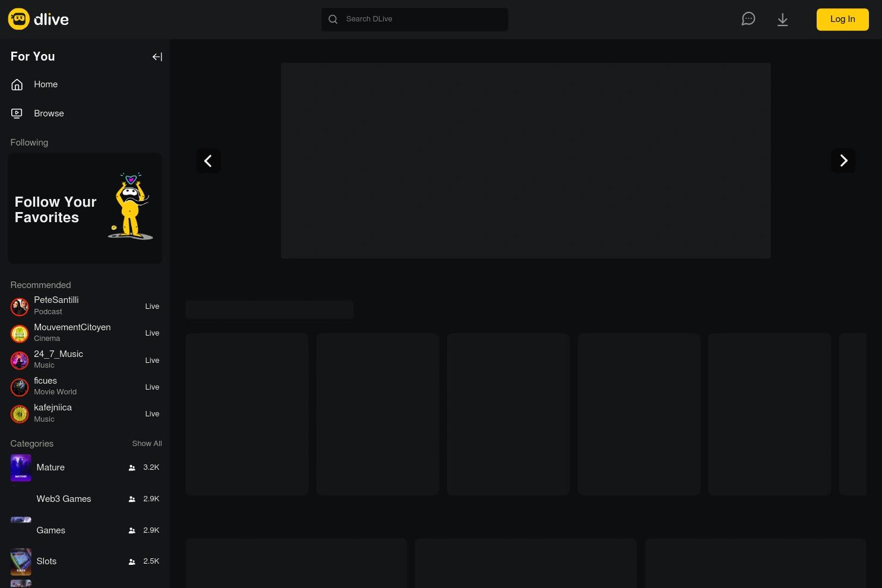The height and width of the screenshot is (588, 882).
Task: Select the Home icon in the sidebar
Action: (x=17, y=84)
